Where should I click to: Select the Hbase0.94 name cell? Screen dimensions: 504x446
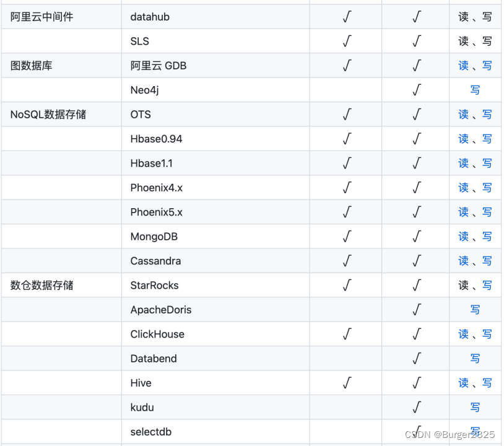pos(215,139)
